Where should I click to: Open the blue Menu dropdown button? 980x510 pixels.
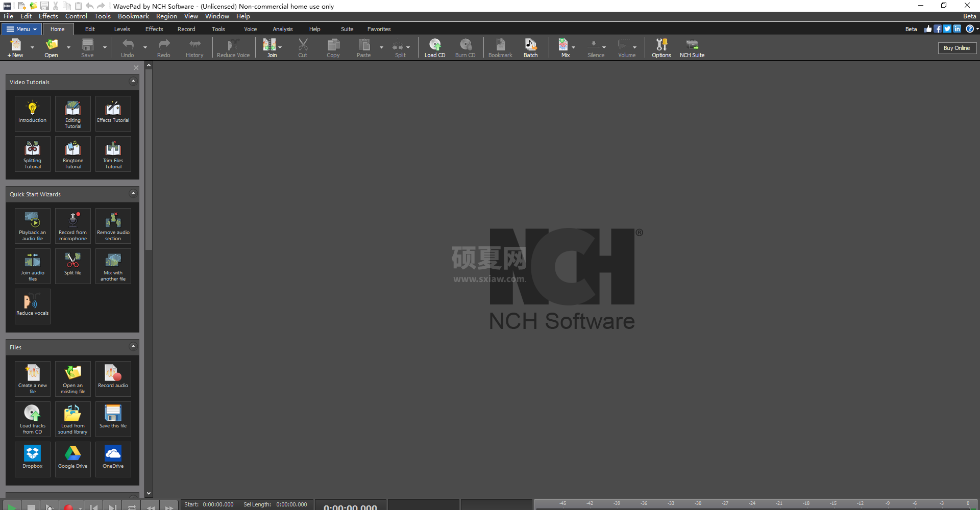click(21, 29)
